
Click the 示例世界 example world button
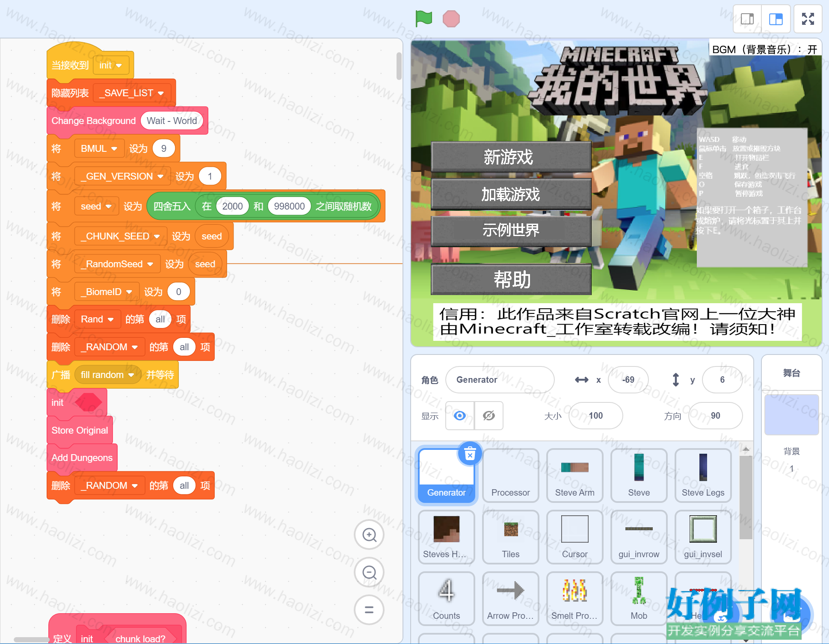coord(511,230)
